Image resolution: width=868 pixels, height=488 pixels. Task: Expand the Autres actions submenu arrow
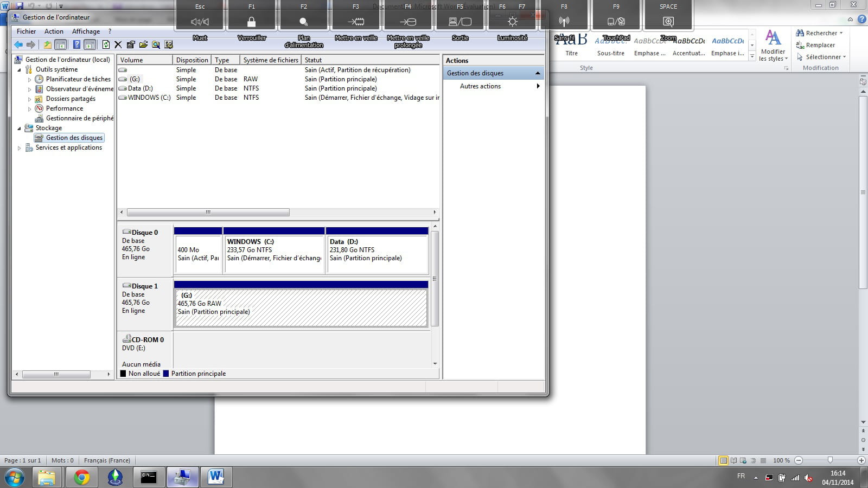coord(538,86)
